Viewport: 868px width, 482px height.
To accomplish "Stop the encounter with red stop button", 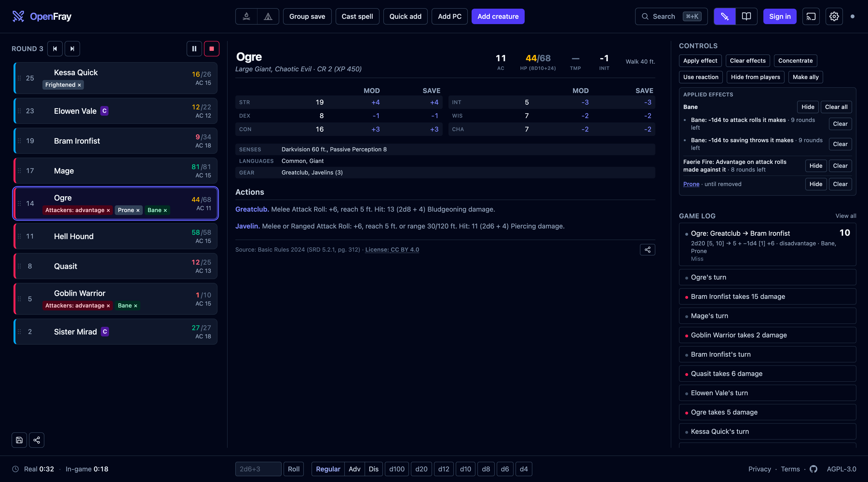I will point(212,49).
